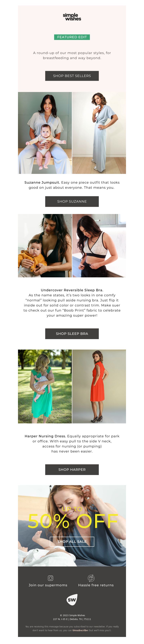Click the hassle free returns box icon
Screen dimensions: 144x644
click(91, 578)
